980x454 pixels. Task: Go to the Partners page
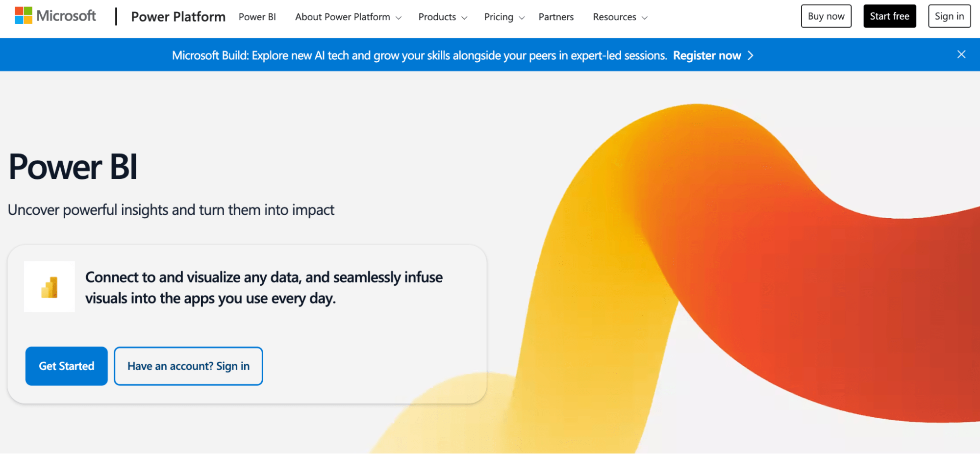click(x=556, y=17)
